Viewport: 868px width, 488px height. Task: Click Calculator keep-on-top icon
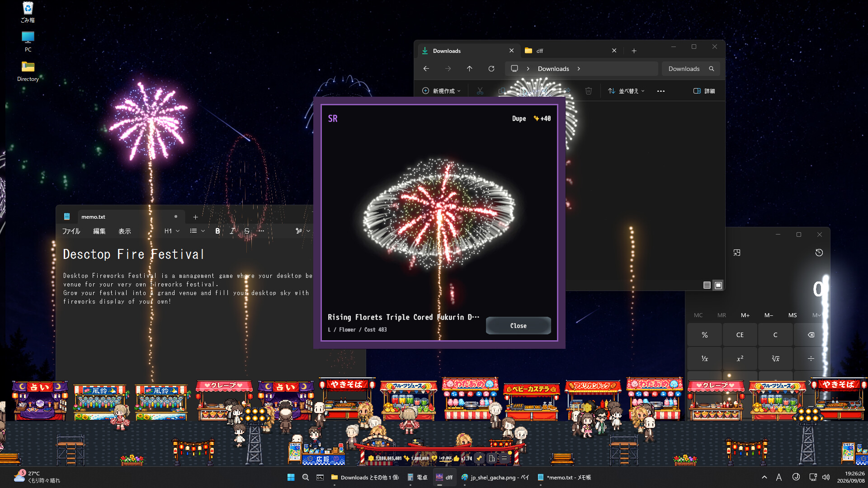737,253
